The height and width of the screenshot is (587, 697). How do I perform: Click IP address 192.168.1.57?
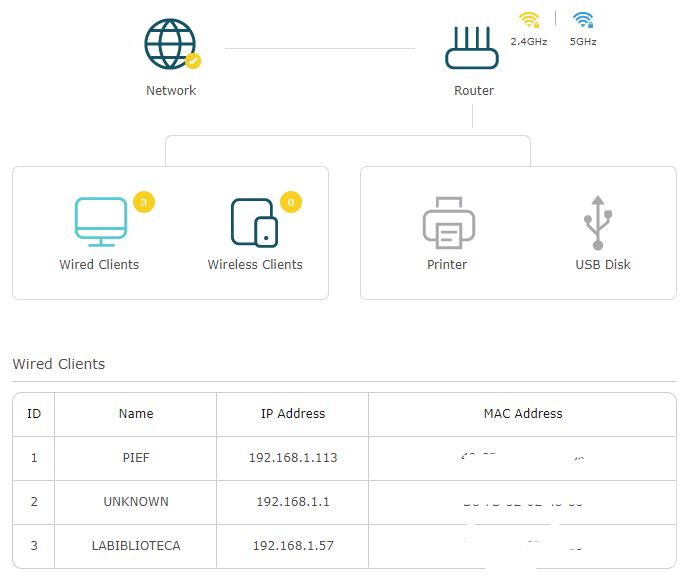click(293, 546)
